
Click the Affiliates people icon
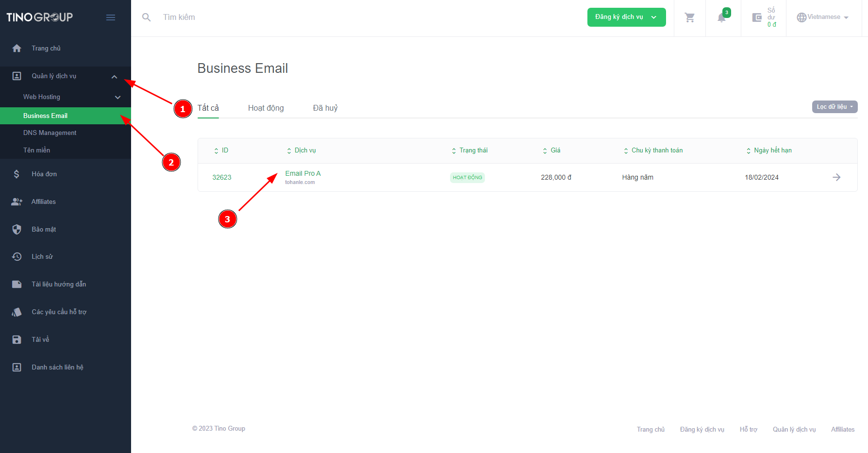(17, 201)
